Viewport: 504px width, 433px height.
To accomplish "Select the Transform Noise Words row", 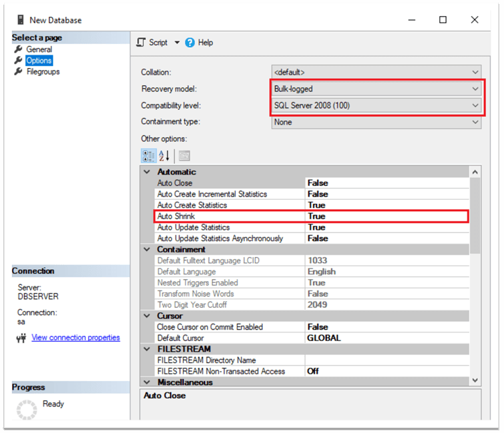I will tap(312, 294).
